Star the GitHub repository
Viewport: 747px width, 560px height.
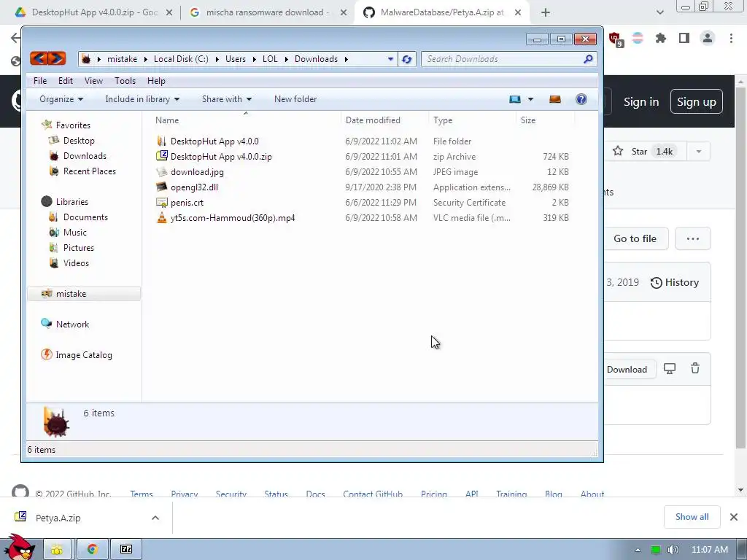[643, 152]
